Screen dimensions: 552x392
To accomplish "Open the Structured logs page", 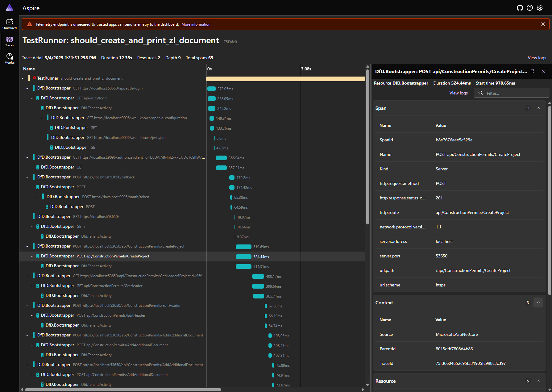I will click(x=10, y=24).
